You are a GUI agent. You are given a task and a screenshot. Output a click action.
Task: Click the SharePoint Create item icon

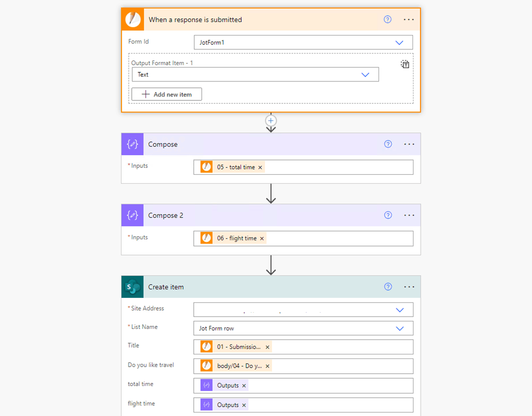(132, 287)
